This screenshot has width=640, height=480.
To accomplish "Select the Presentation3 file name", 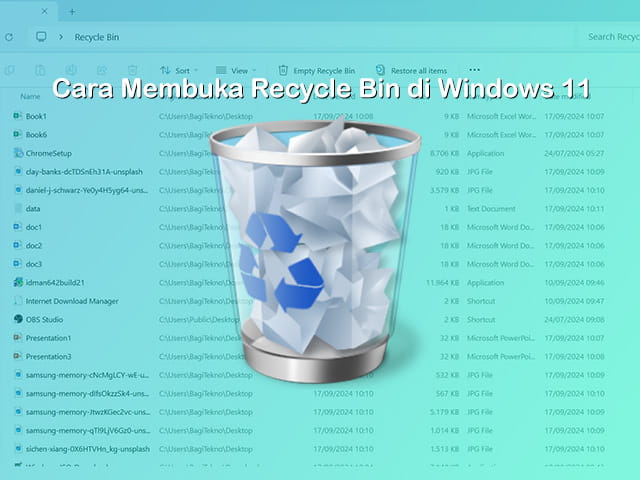I will (x=49, y=356).
